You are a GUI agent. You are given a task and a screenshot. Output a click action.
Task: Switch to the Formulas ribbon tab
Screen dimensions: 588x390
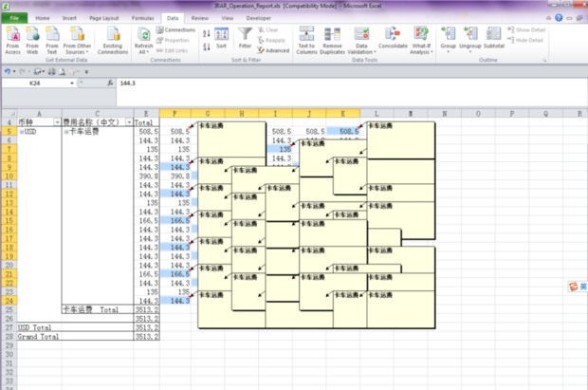point(142,18)
